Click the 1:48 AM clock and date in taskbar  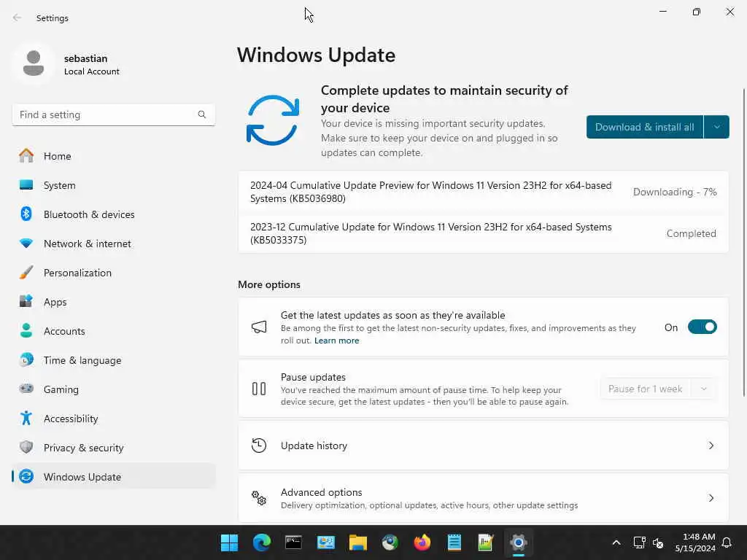pyautogui.click(x=695, y=542)
